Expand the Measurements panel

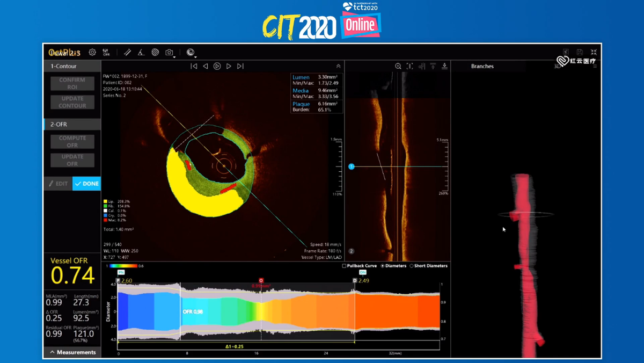click(72, 352)
